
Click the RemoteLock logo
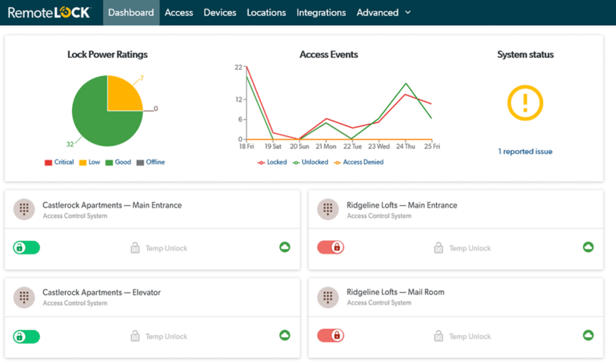(x=49, y=13)
